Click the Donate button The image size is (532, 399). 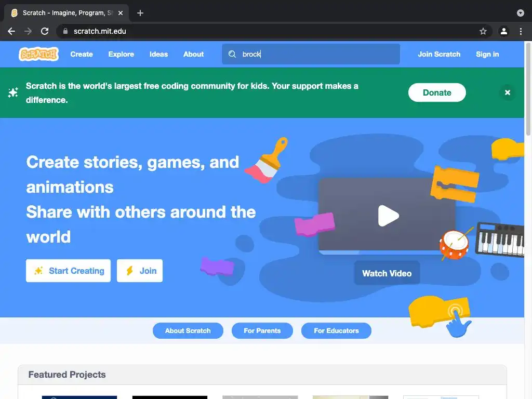coord(437,92)
